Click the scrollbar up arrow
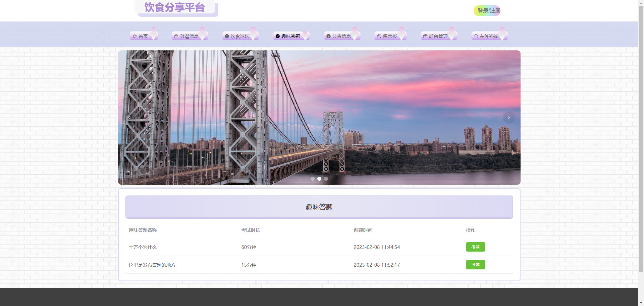The width and height of the screenshot is (644, 306). pyautogui.click(x=641, y=2)
